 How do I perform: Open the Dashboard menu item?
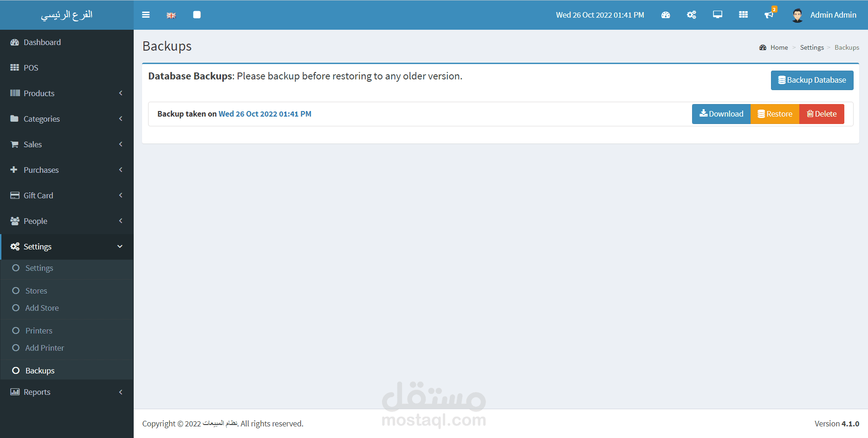pyautogui.click(x=67, y=42)
